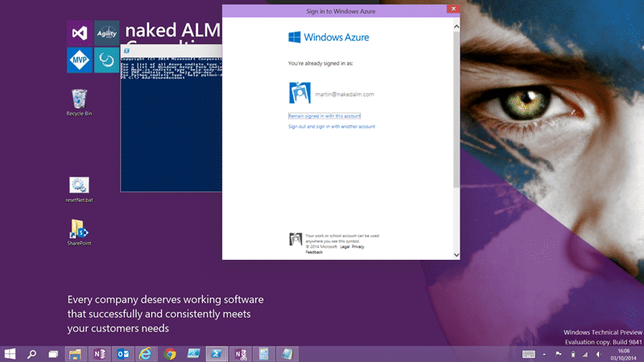Screen dimensions: 644x362
Task: Click the dialog scrollbar up arrow
Action: [456, 27]
